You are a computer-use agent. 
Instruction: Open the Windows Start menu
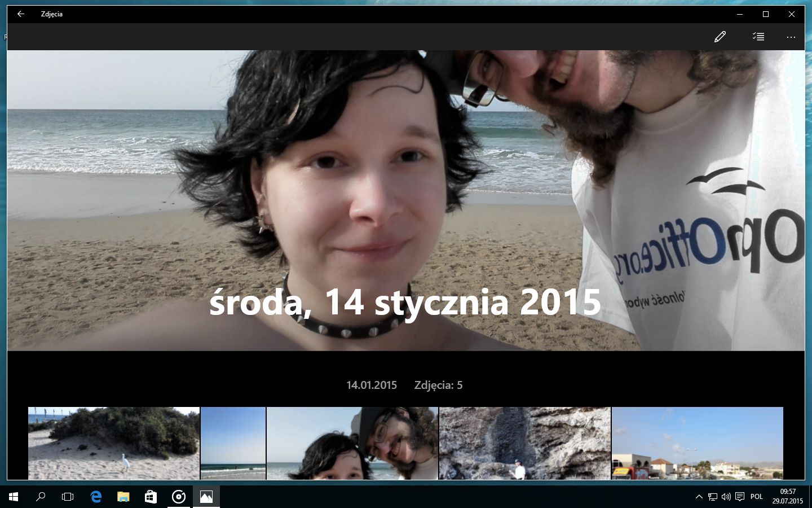pyautogui.click(x=14, y=497)
